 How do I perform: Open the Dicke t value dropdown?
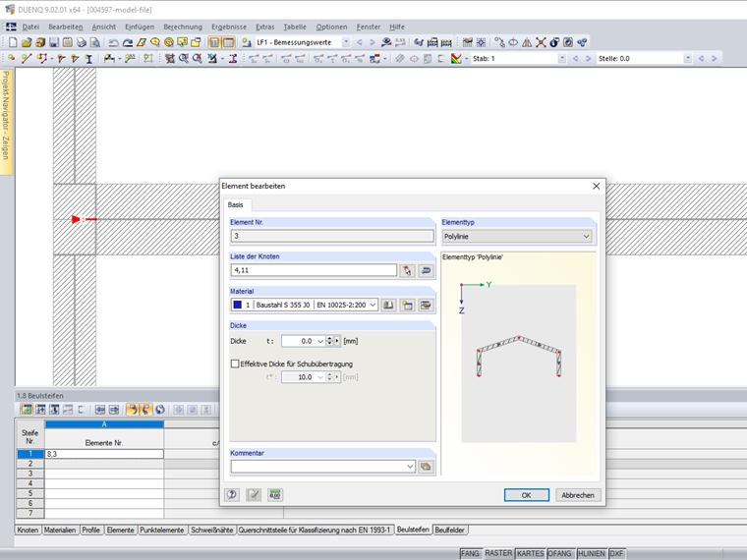pos(320,341)
